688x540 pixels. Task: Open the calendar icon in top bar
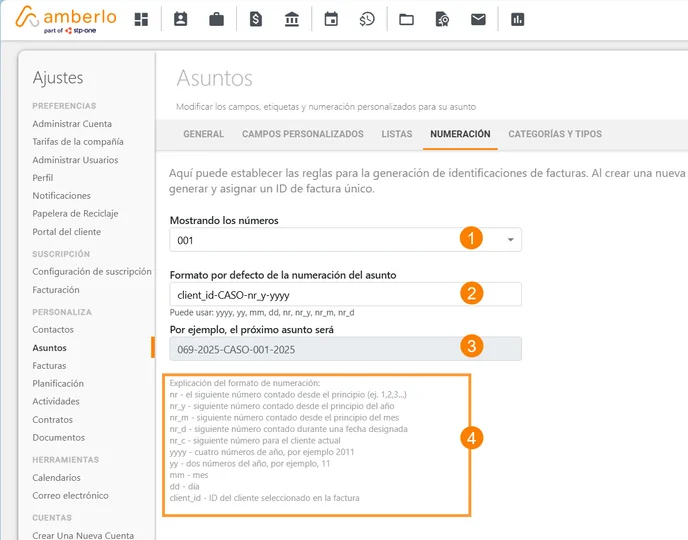(x=331, y=19)
